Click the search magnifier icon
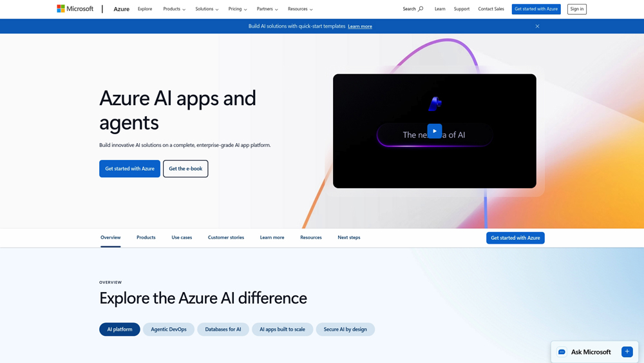Image resolution: width=644 pixels, height=363 pixels. point(421,8)
